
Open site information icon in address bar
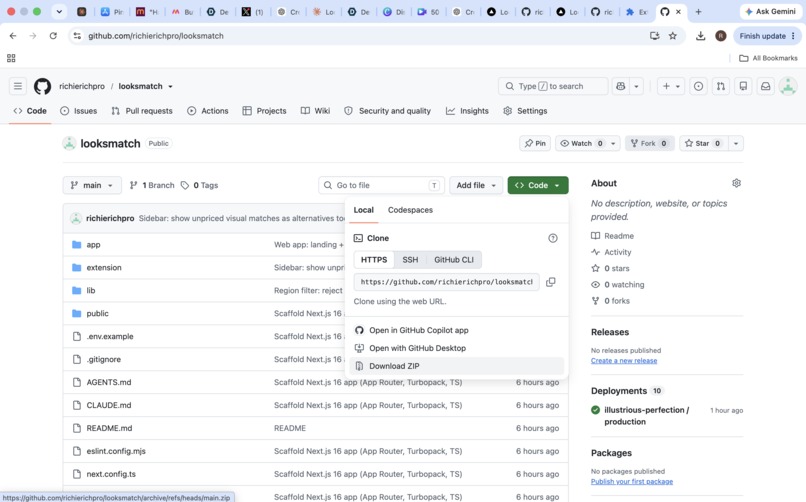point(77,36)
